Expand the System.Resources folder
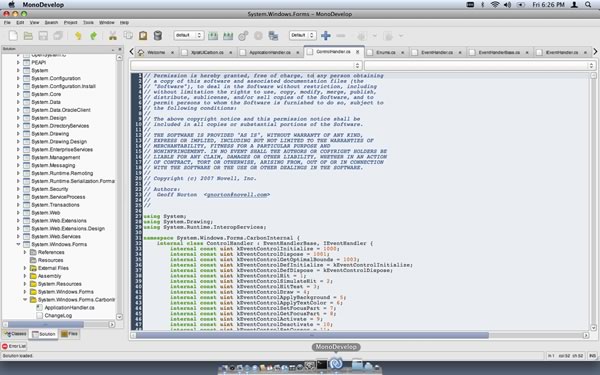Image resolution: width=600 pixels, height=375 pixels. [25, 284]
